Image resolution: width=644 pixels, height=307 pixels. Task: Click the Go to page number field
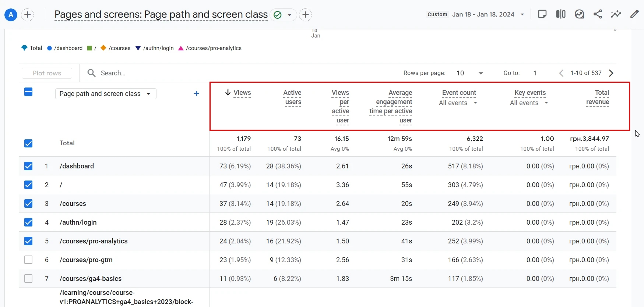(x=535, y=73)
